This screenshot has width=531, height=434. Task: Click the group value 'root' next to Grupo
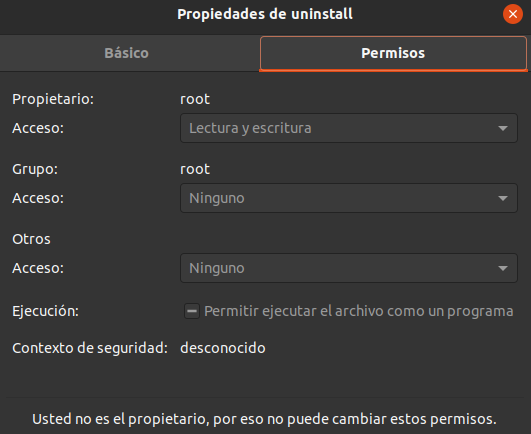(x=195, y=169)
